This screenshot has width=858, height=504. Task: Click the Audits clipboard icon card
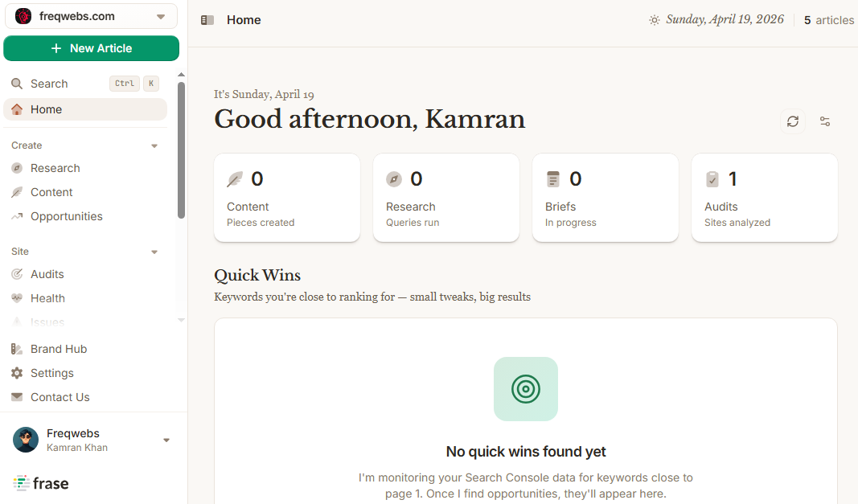[712, 179]
